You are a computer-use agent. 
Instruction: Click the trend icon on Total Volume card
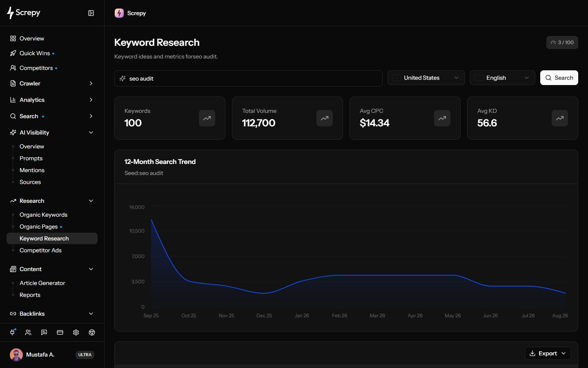coord(325,118)
